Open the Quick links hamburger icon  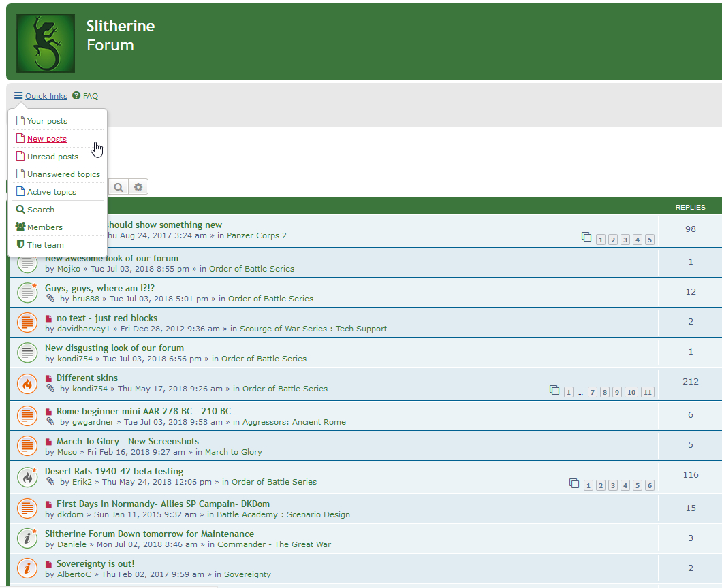point(18,95)
